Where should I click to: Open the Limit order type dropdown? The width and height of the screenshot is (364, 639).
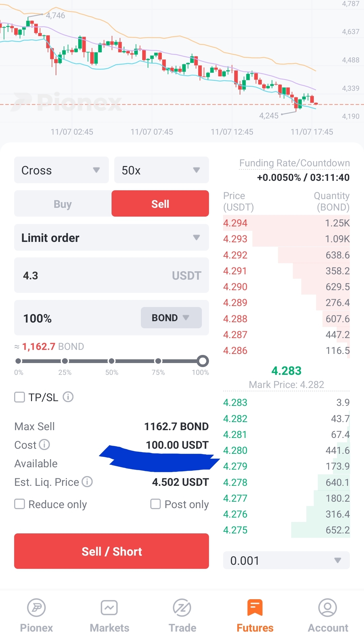pos(111,238)
